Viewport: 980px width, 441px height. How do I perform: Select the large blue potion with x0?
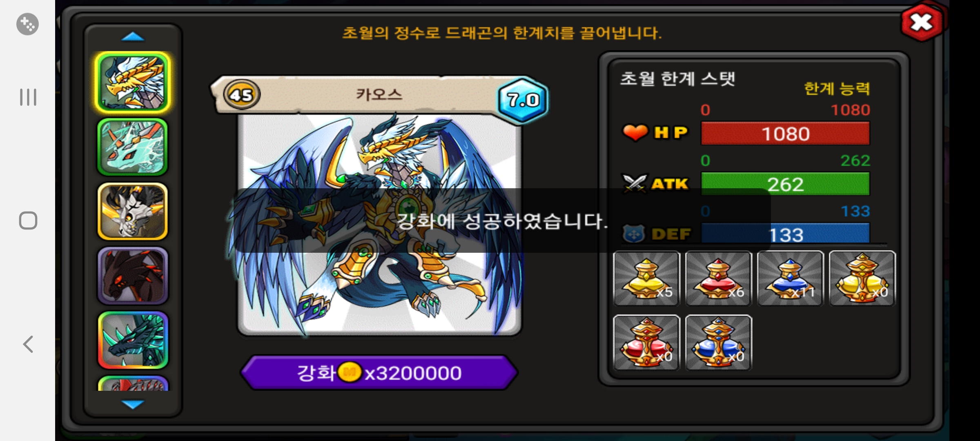718,342
